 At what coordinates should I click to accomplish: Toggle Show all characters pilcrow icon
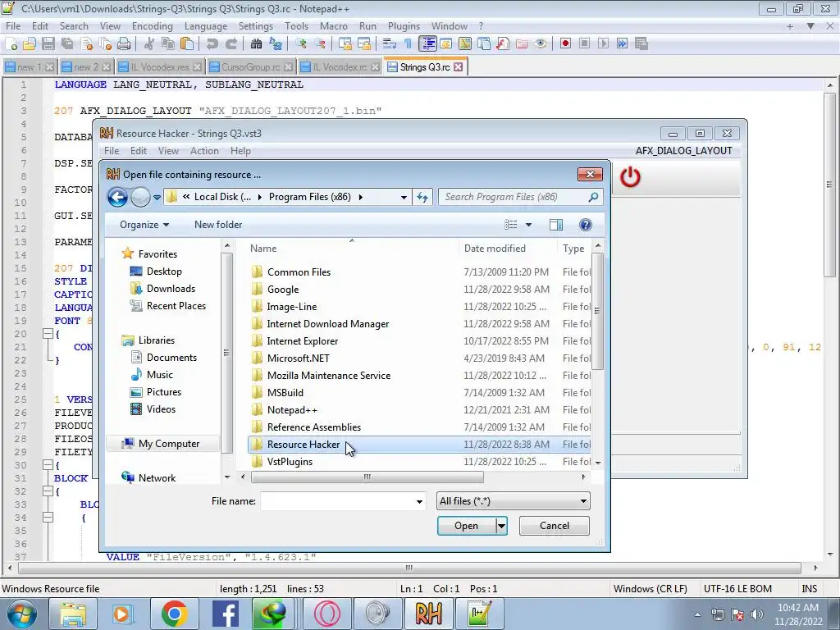click(x=408, y=44)
